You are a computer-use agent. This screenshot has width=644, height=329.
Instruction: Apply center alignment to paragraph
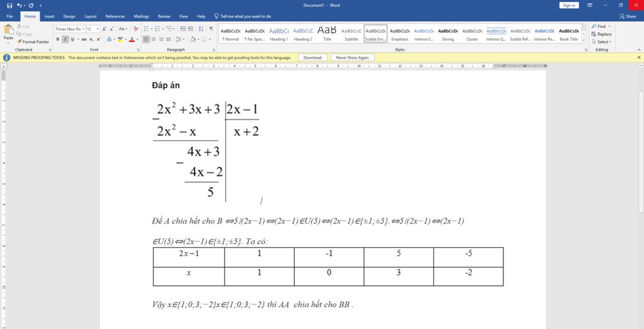pos(155,39)
